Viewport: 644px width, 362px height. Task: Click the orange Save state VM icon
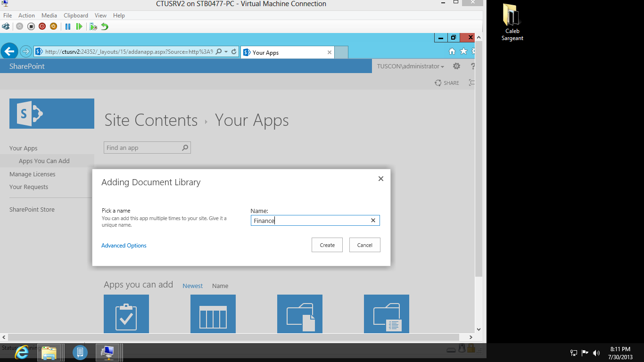[54, 26]
